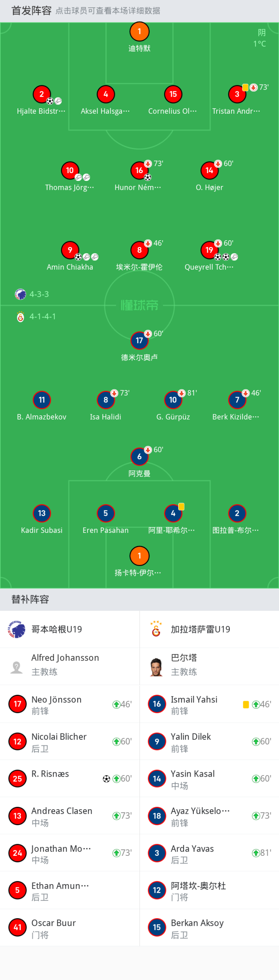Open Queyrell Tch… number 19 icon
This screenshot has height=980, width=279.
[209, 250]
